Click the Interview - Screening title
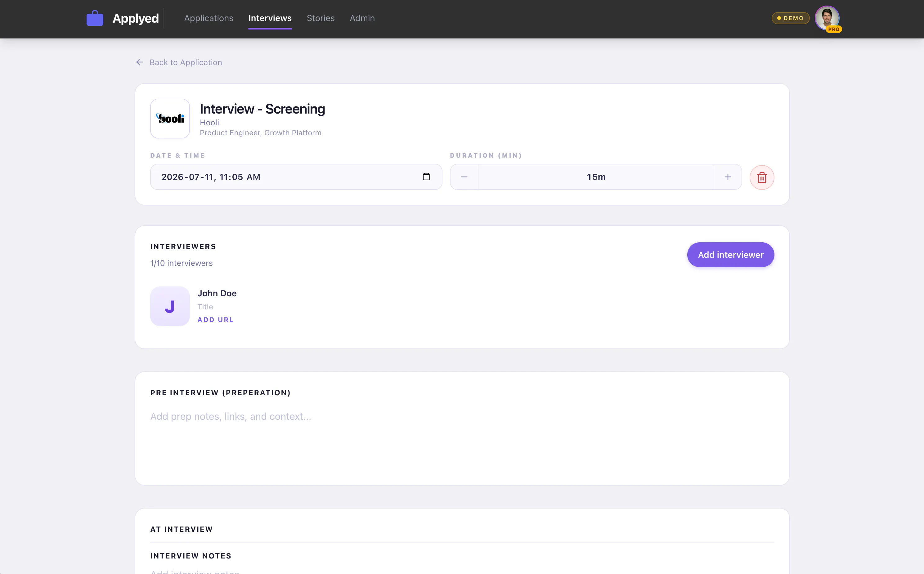The height and width of the screenshot is (574, 924). click(x=262, y=109)
